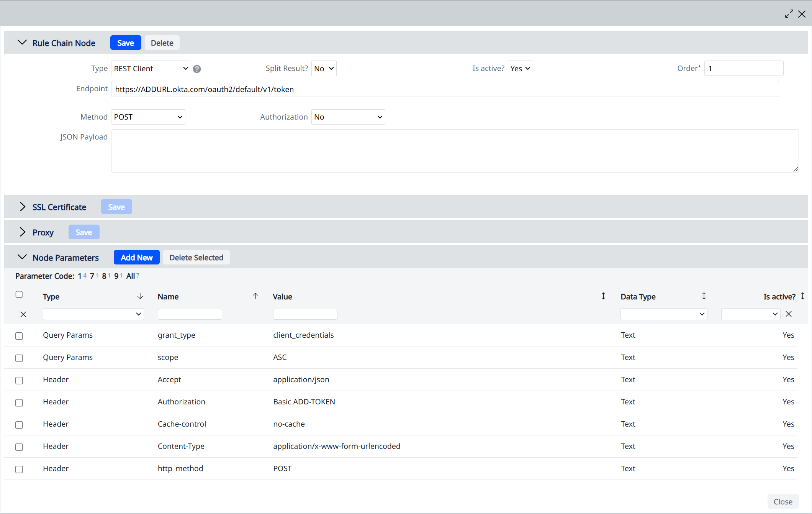
Task: Clear filters with right X icon
Action: (789, 314)
